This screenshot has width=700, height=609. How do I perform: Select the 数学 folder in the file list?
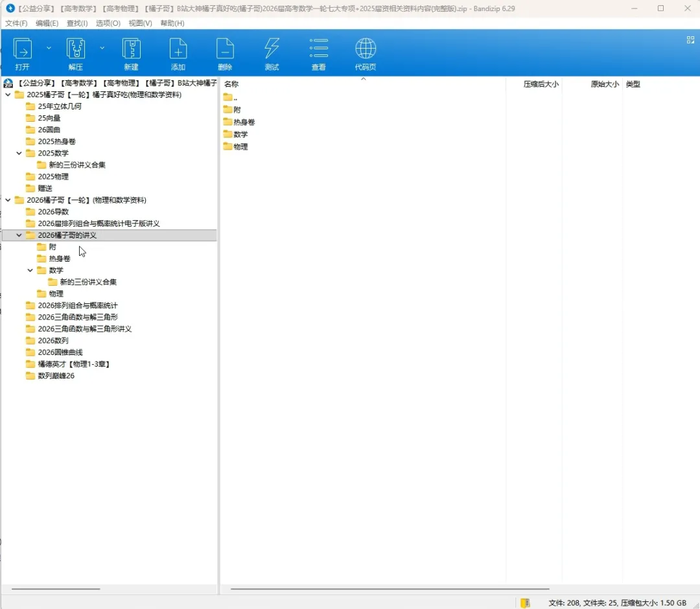coord(236,134)
